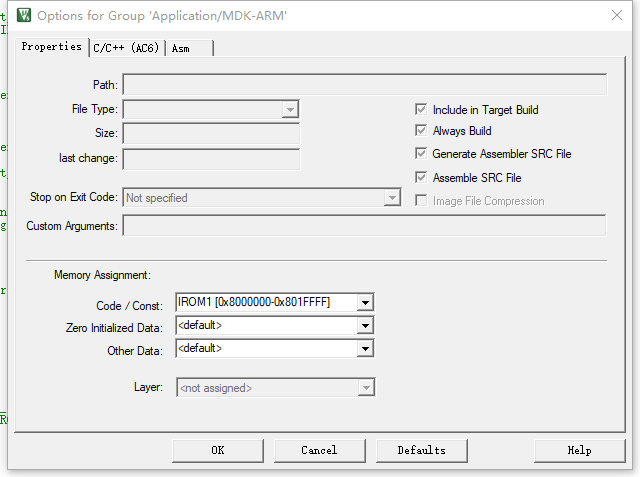
Task: Switch to the Properties tab
Action: point(51,47)
